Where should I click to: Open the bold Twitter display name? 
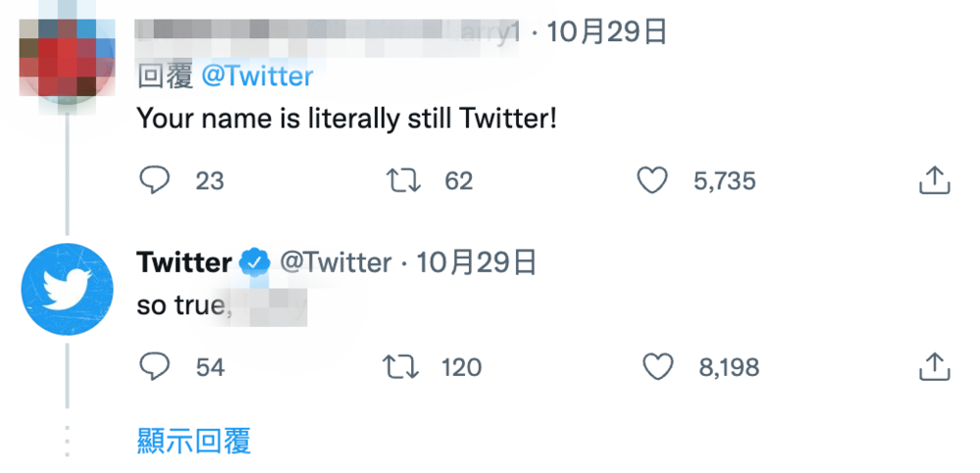183,263
